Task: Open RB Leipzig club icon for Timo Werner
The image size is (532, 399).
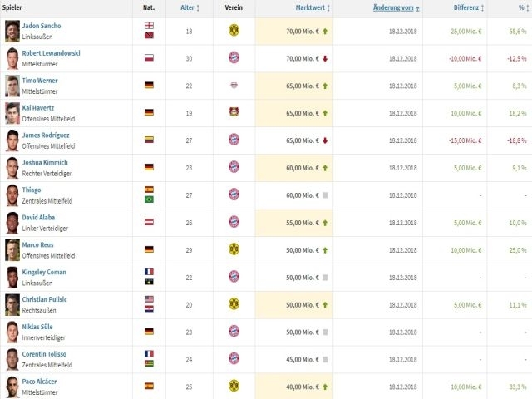Action: (234, 85)
